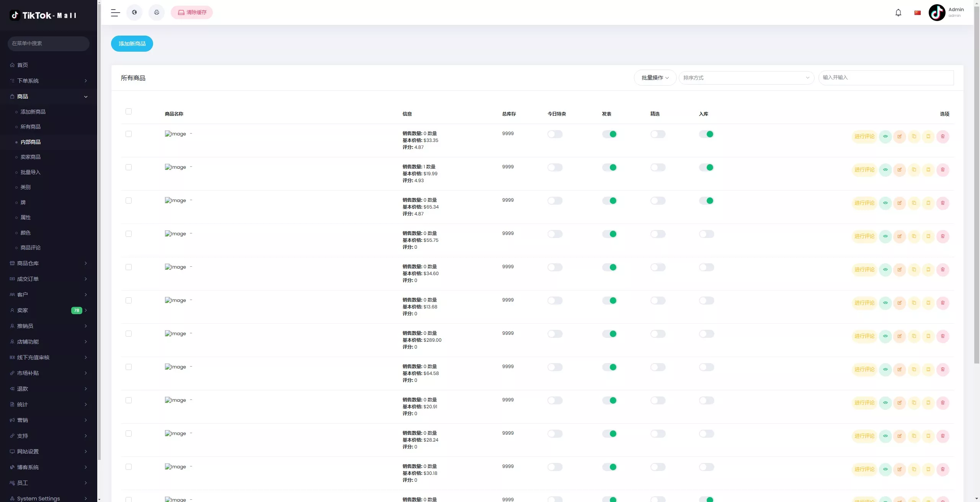Click the 清除缓存 button
Viewport: 980px width, 502px height.
point(192,13)
